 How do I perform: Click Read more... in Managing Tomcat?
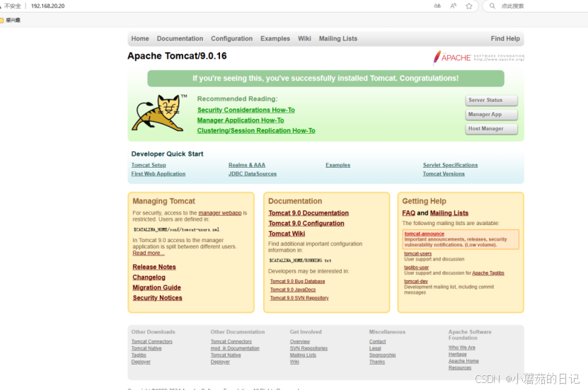point(149,253)
